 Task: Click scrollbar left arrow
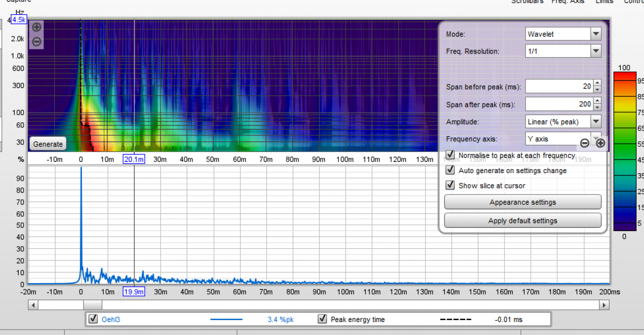(33, 305)
